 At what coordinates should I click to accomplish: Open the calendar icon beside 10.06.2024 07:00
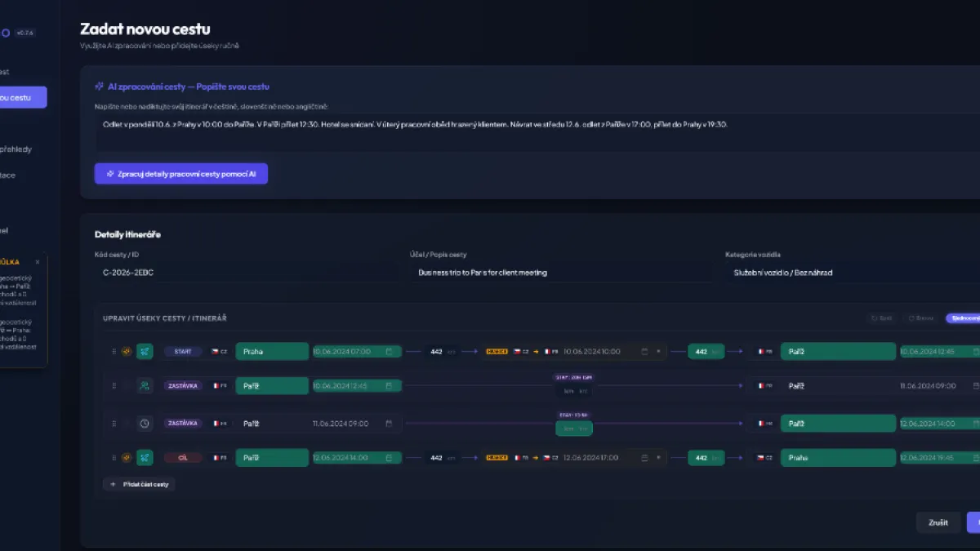coord(389,352)
